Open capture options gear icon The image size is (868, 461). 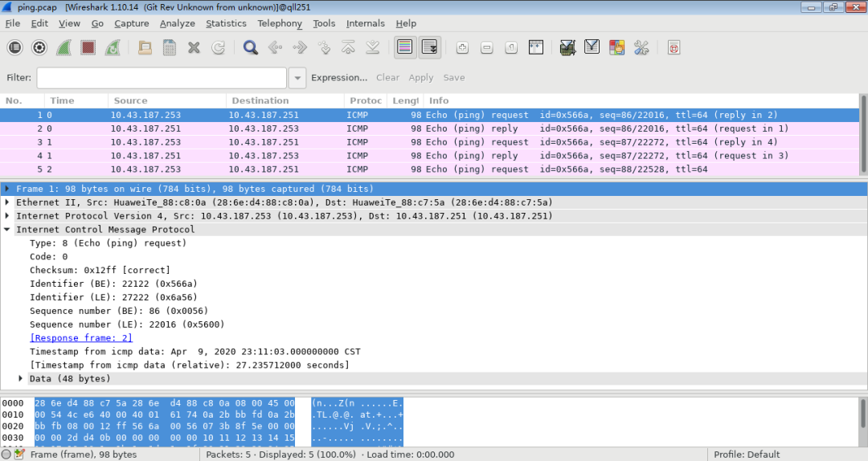(x=39, y=47)
